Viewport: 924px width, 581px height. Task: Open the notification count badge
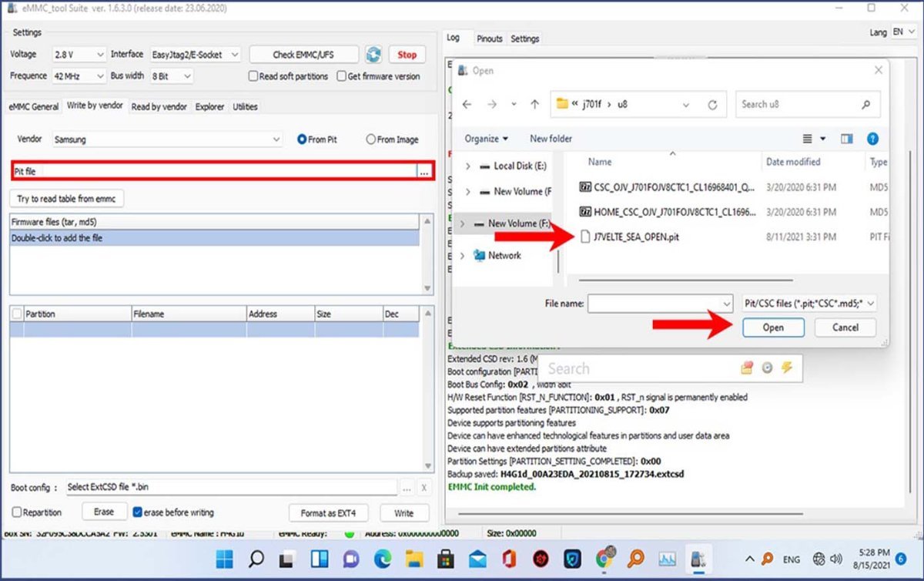(901, 558)
